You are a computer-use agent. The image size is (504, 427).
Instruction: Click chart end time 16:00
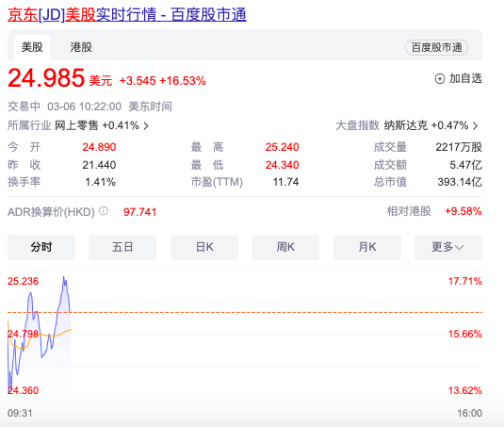click(469, 413)
